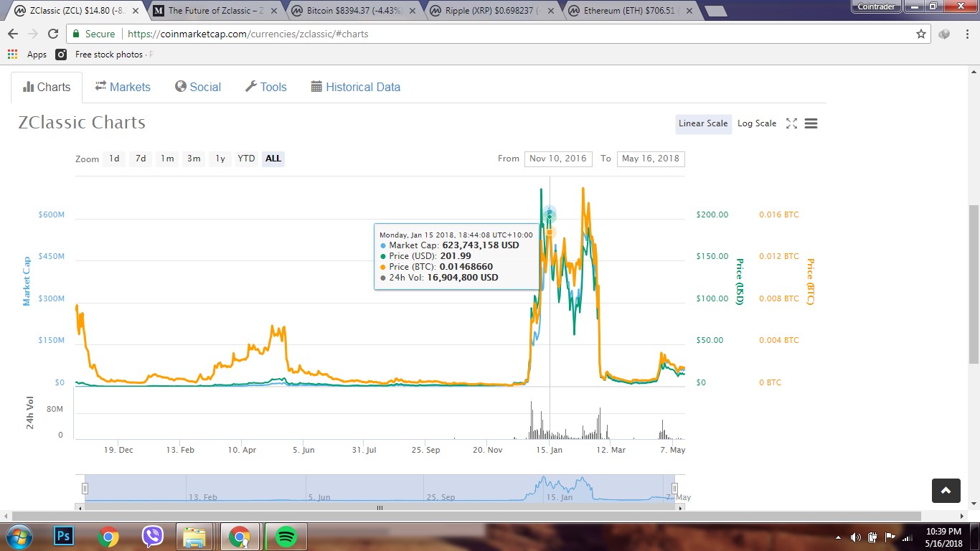Open a new browser tab
Screen dimensions: 980x551
[x=715, y=11]
